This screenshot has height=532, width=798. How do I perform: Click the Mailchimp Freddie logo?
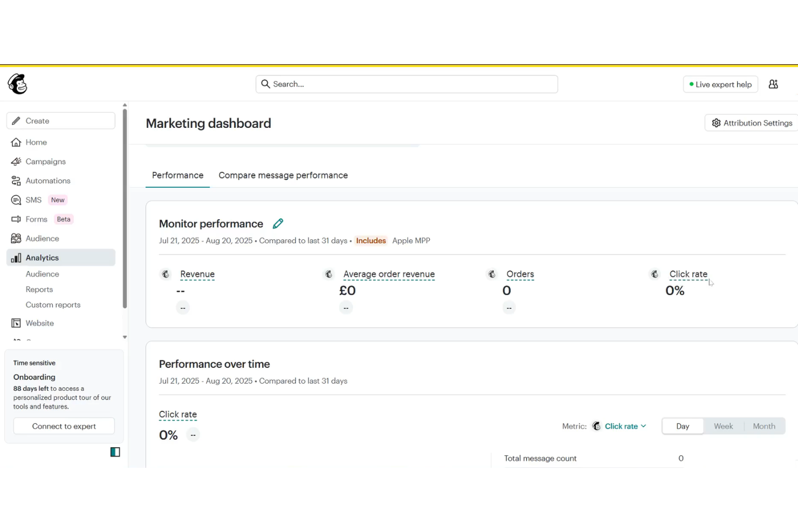18,84
